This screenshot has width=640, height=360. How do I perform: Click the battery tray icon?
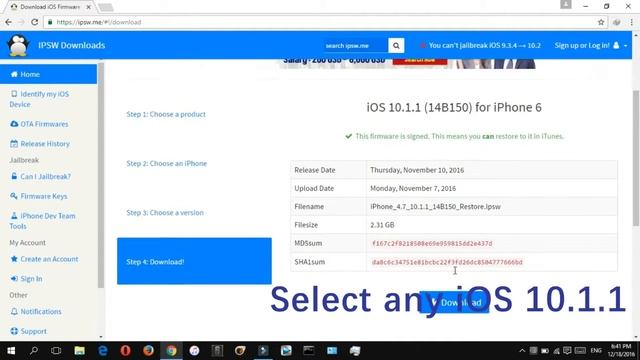tap(545, 351)
